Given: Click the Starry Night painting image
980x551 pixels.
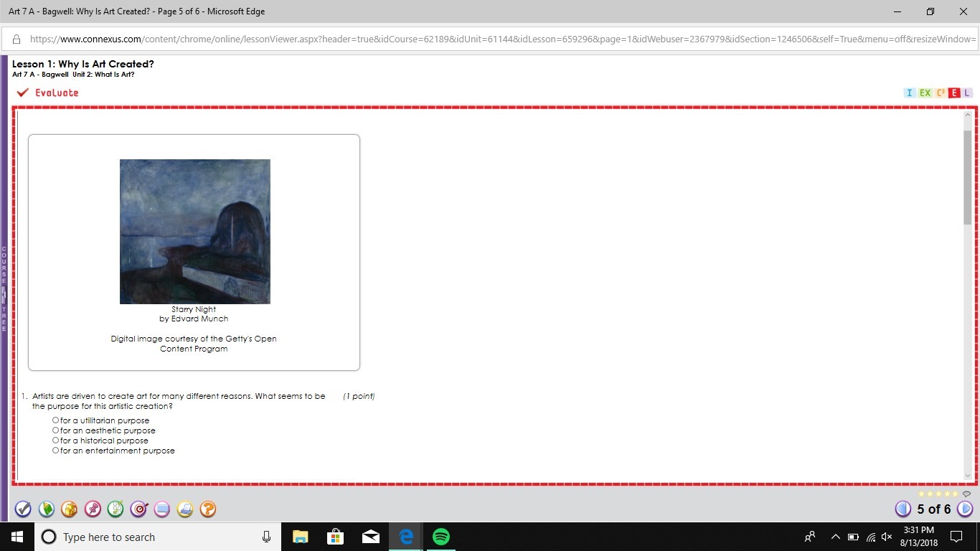Looking at the screenshot, I should pyautogui.click(x=195, y=232).
